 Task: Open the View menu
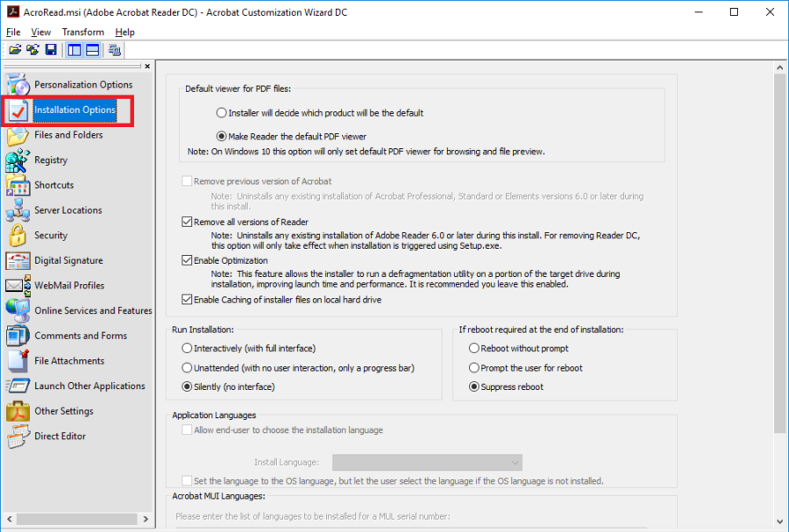pos(40,32)
